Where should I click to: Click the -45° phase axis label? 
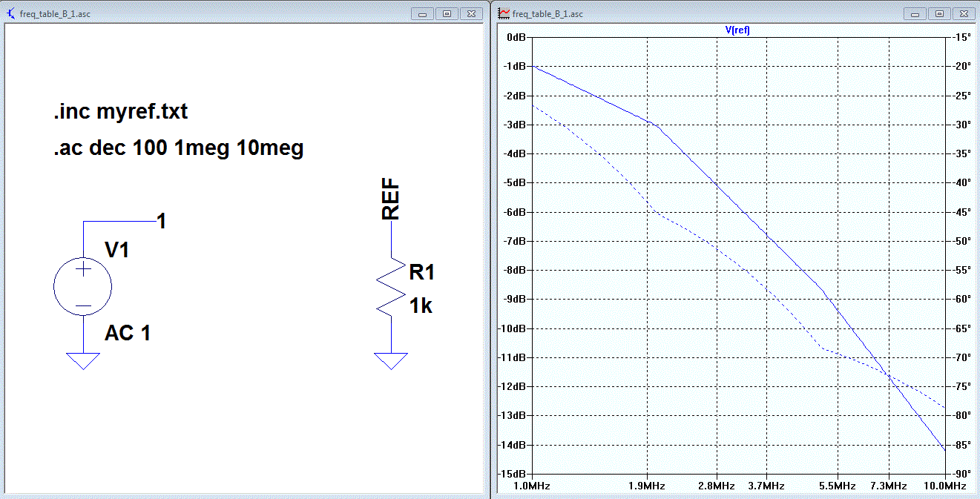(x=961, y=212)
